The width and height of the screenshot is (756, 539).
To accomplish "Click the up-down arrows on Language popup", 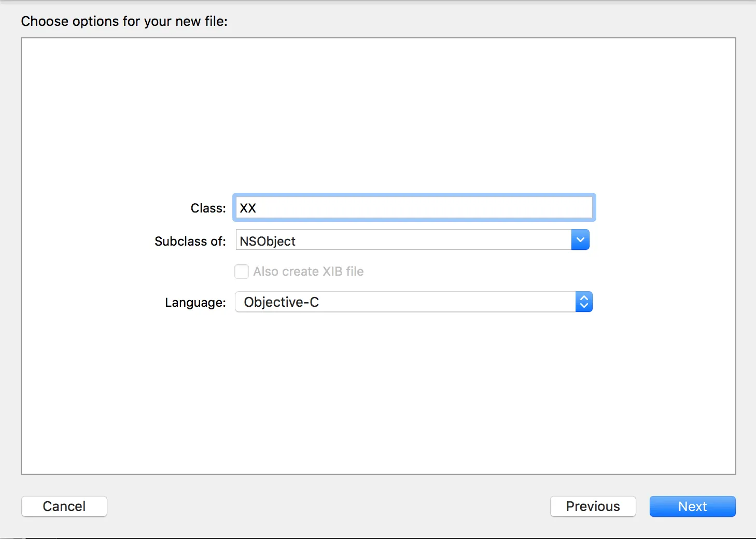I will (x=584, y=302).
